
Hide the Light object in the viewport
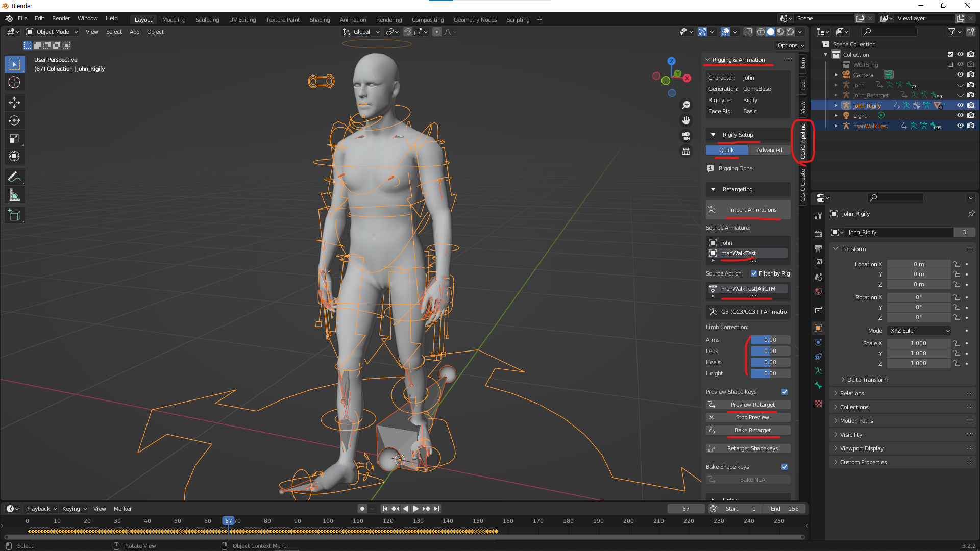coord(960,116)
